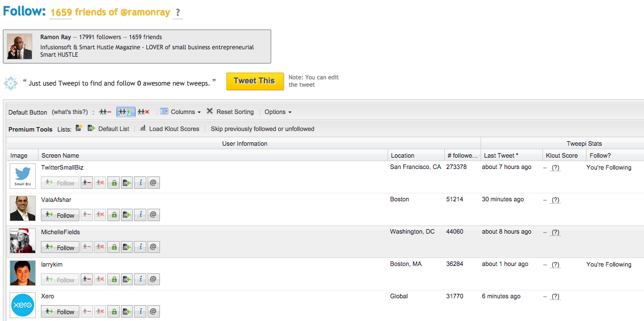
Task: Click the "what's this?" help link
Action: click(x=70, y=112)
